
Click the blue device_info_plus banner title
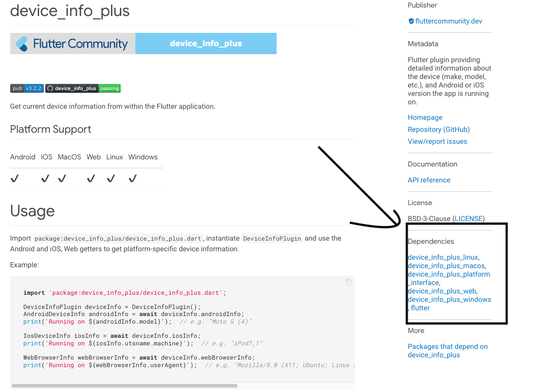[206, 44]
